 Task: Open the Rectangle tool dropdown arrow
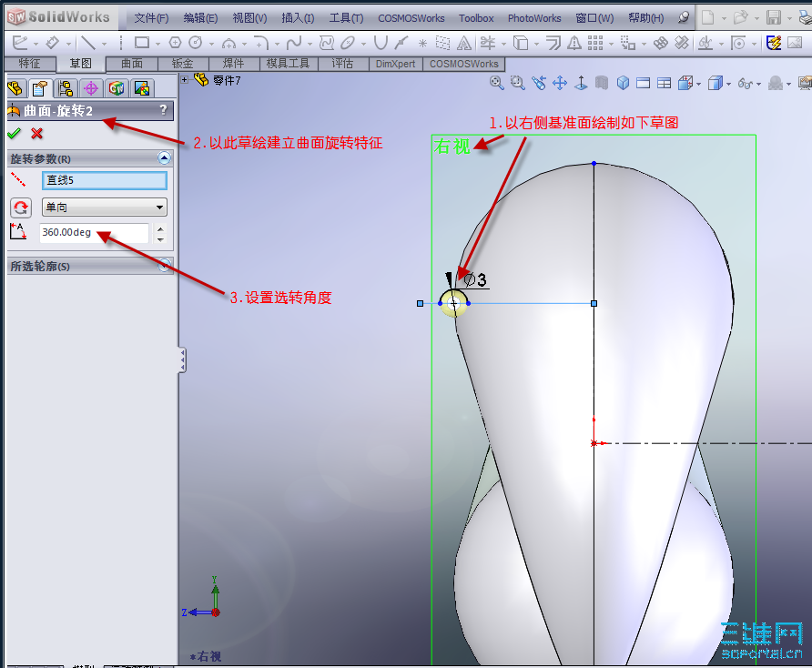pos(157,44)
